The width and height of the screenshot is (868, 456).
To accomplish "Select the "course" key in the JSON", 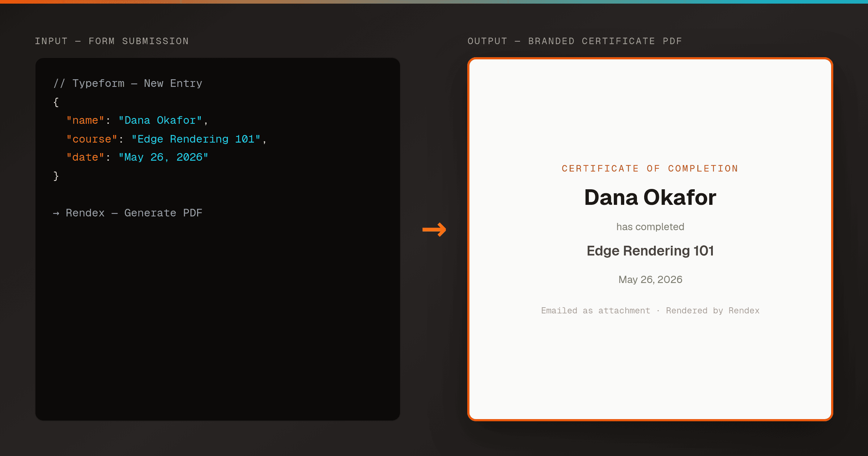I will (x=92, y=139).
